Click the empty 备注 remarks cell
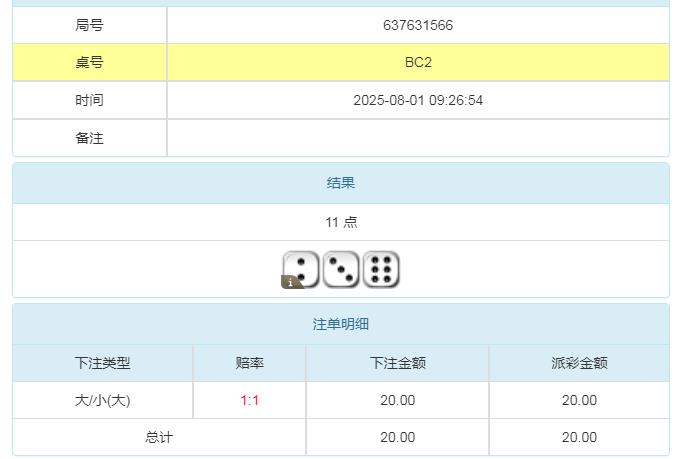 click(417, 138)
